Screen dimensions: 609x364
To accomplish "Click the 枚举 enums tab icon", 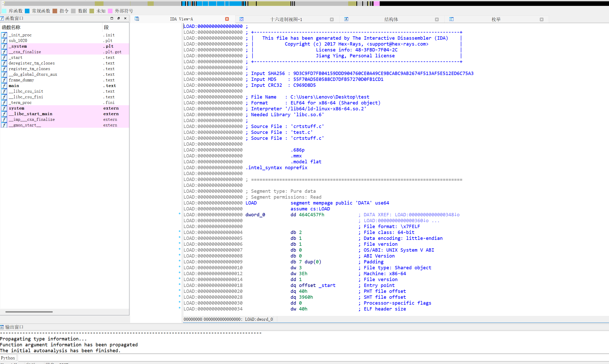I will (x=451, y=19).
